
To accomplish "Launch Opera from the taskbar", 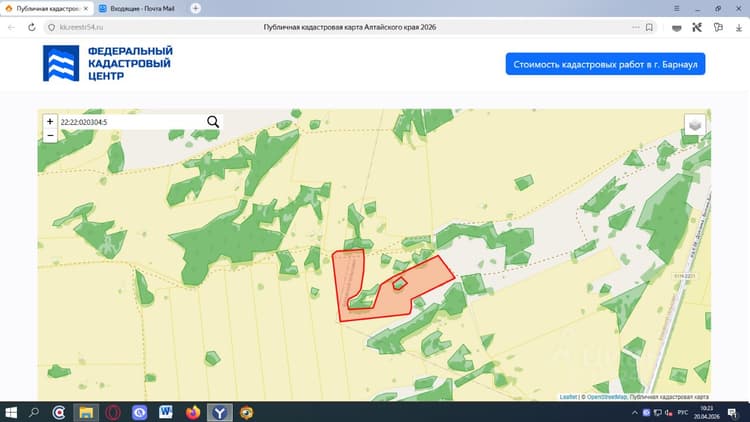I will [x=113, y=412].
